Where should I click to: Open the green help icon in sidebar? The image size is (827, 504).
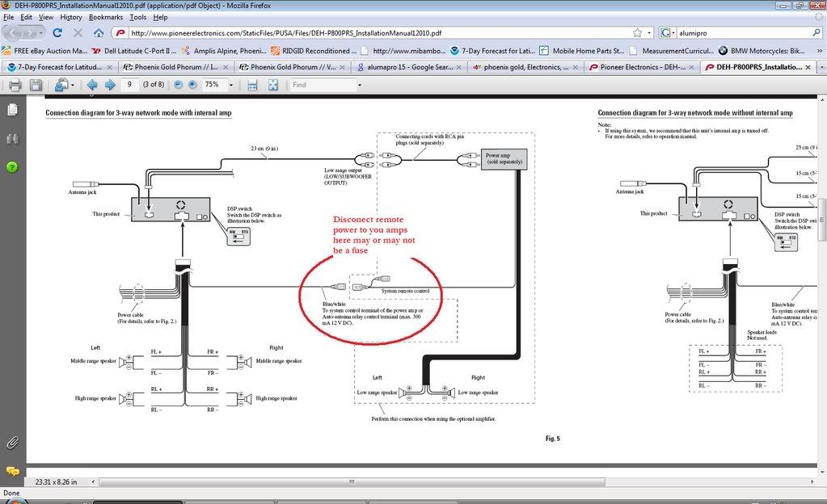click(x=13, y=167)
